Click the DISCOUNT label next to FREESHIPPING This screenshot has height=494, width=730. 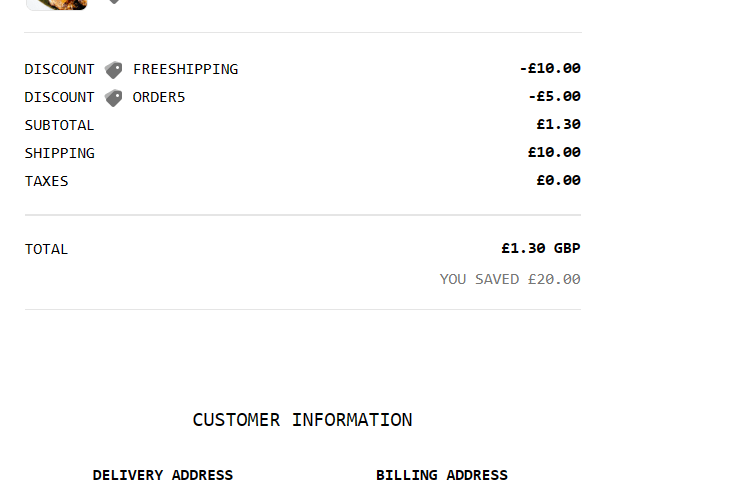59,69
